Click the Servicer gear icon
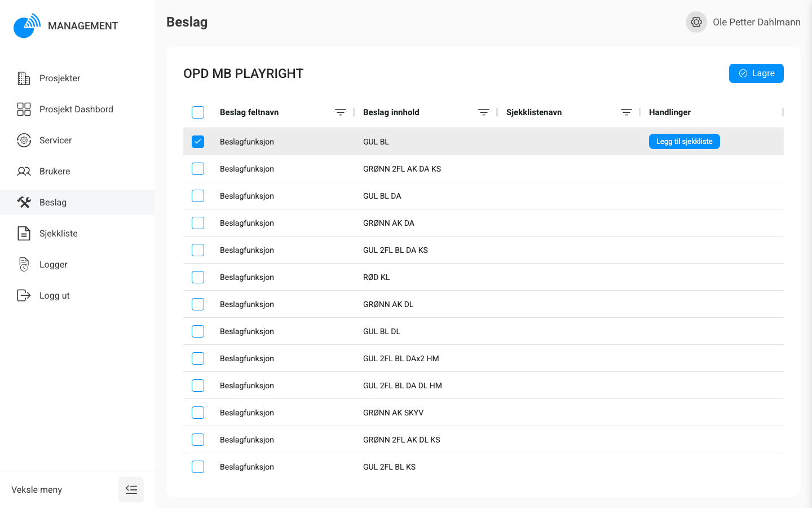Viewport: 812px width, 508px height. point(24,141)
